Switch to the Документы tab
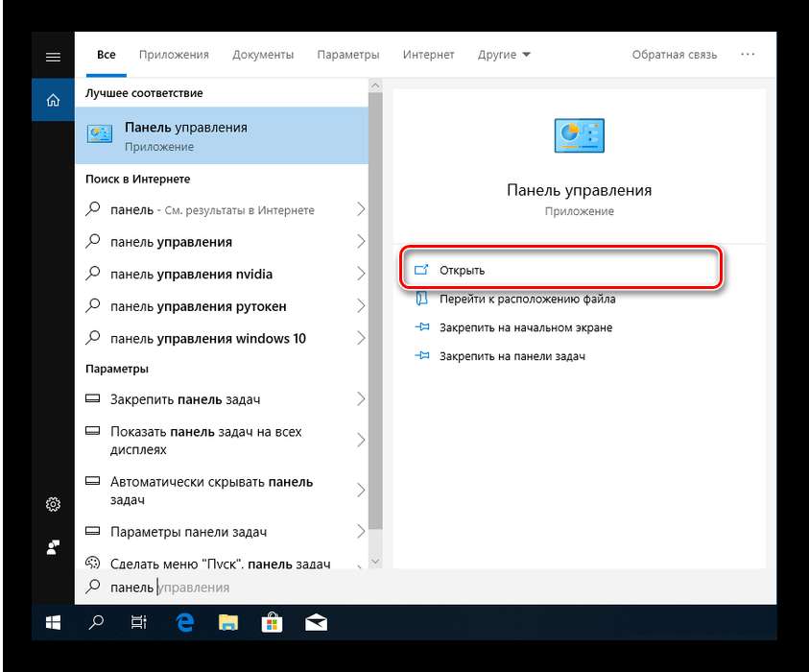 (x=263, y=55)
